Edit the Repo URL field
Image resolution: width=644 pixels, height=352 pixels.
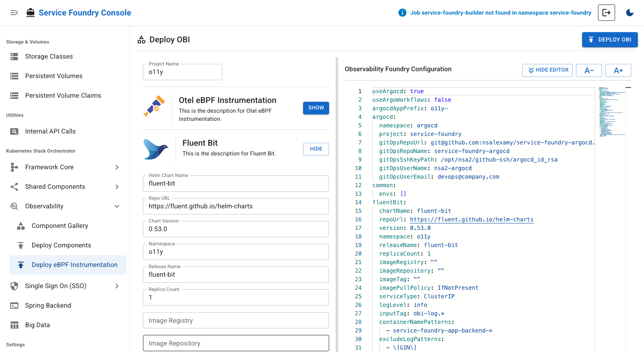(x=236, y=206)
